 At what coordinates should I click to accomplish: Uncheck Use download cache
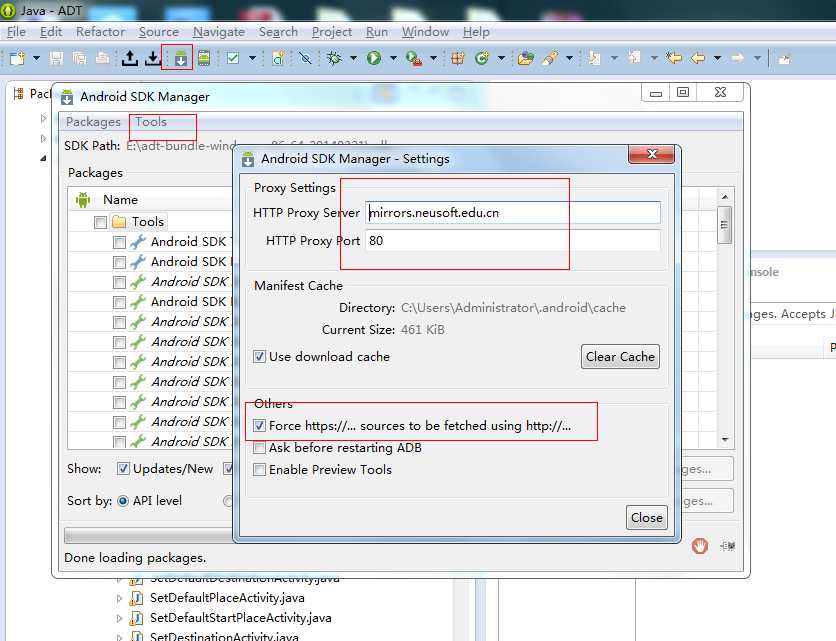tap(259, 356)
